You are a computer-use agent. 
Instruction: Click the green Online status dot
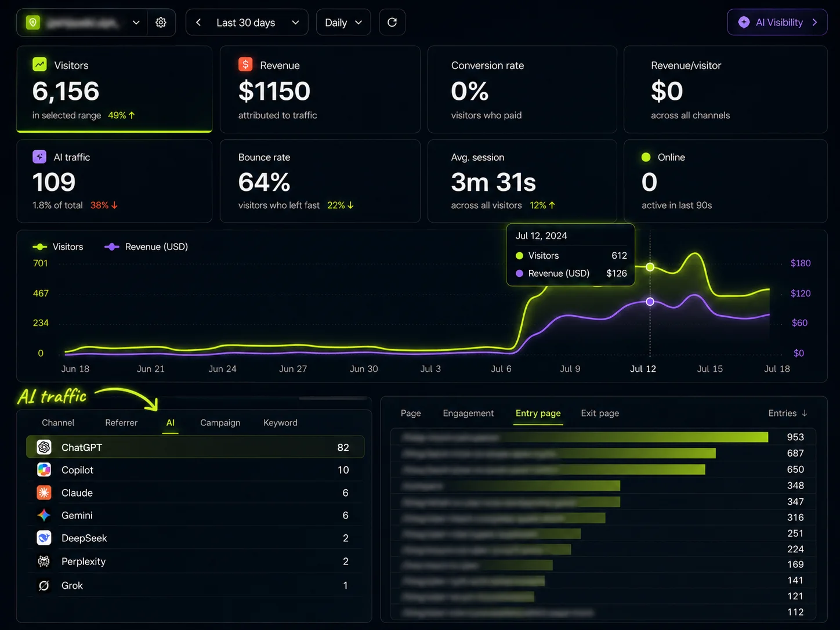(646, 157)
